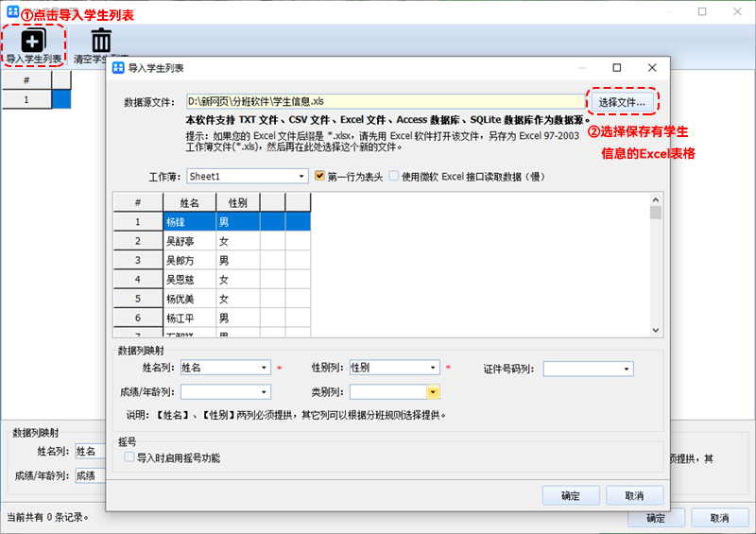Click 确定 in the import dialog
The width and height of the screenshot is (756, 534).
coord(571,495)
